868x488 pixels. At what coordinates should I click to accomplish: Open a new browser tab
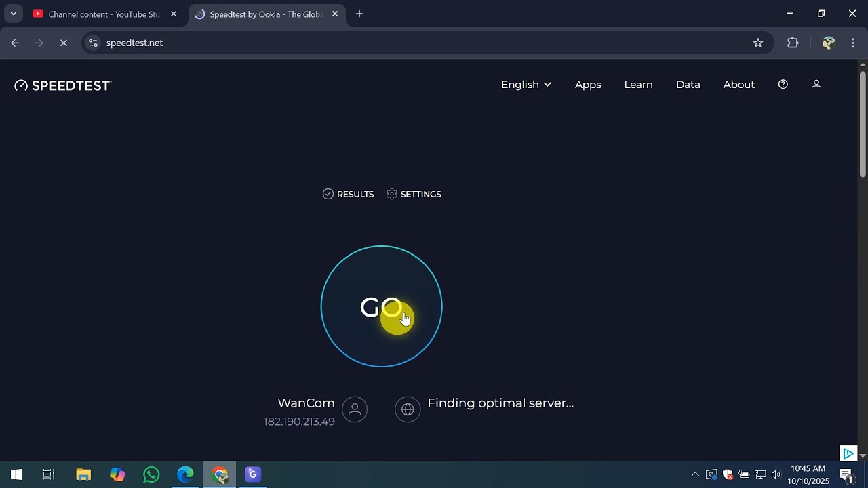pos(359,14)
